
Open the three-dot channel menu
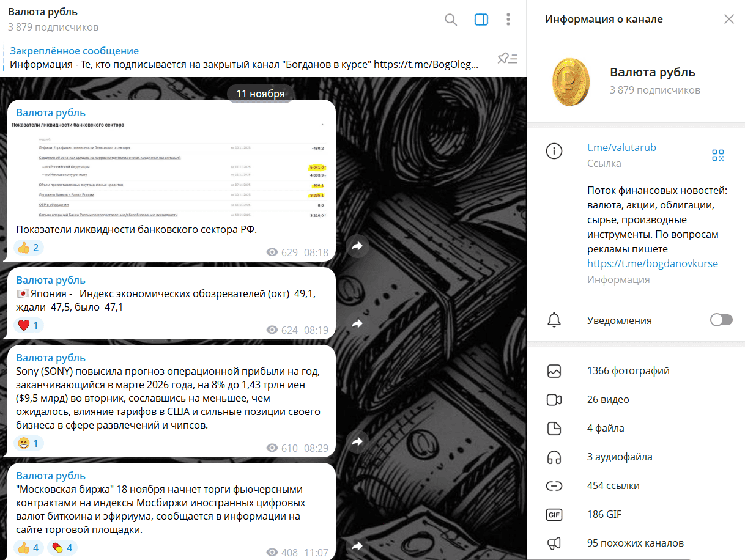508,20
